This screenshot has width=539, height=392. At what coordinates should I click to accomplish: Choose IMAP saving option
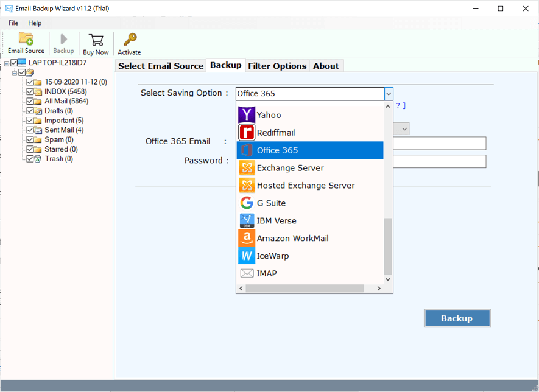(310, 273)
